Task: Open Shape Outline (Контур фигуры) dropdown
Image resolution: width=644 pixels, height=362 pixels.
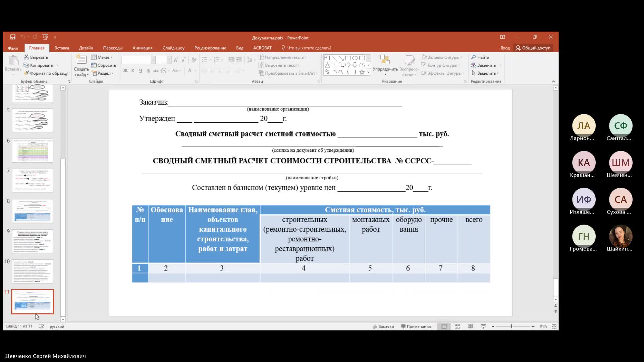Action: coord(441,65)
